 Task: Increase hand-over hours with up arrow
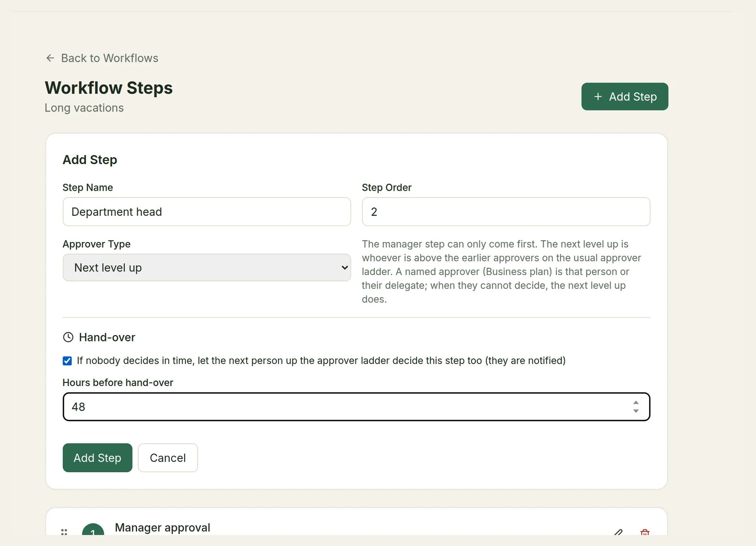tap(636, 403)
